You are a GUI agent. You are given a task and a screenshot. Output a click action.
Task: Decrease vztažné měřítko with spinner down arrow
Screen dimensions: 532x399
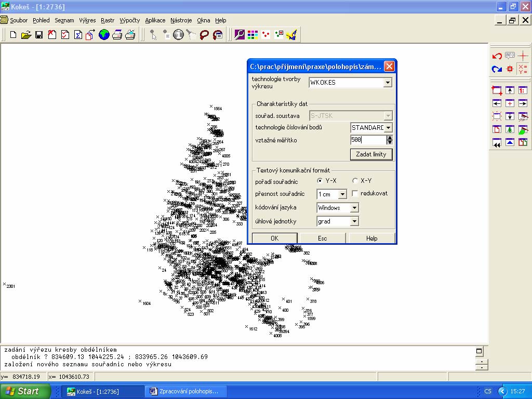390,142
